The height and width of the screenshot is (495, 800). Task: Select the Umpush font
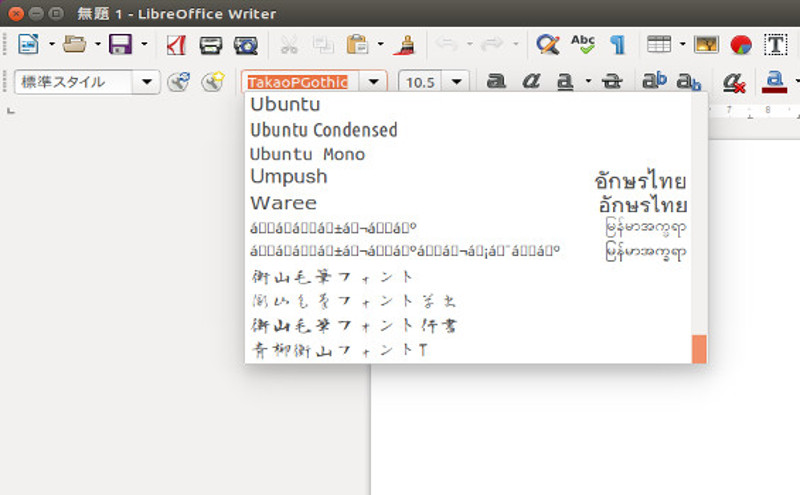468,177
